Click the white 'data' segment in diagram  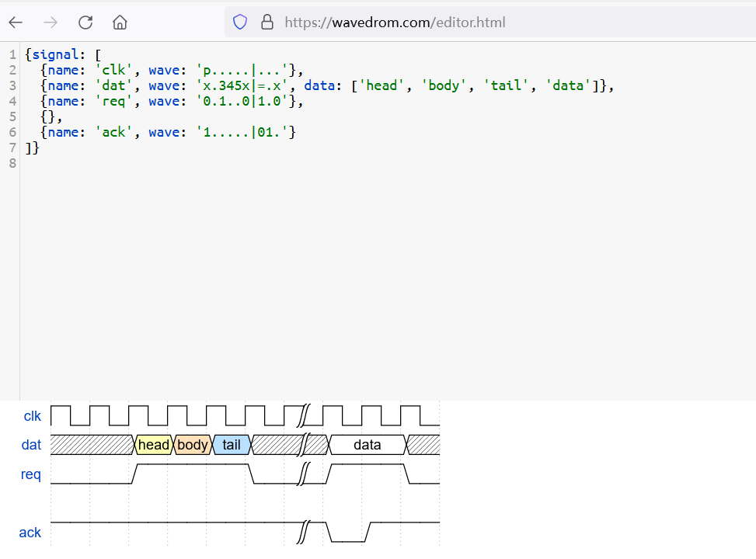tap(368, 445)
